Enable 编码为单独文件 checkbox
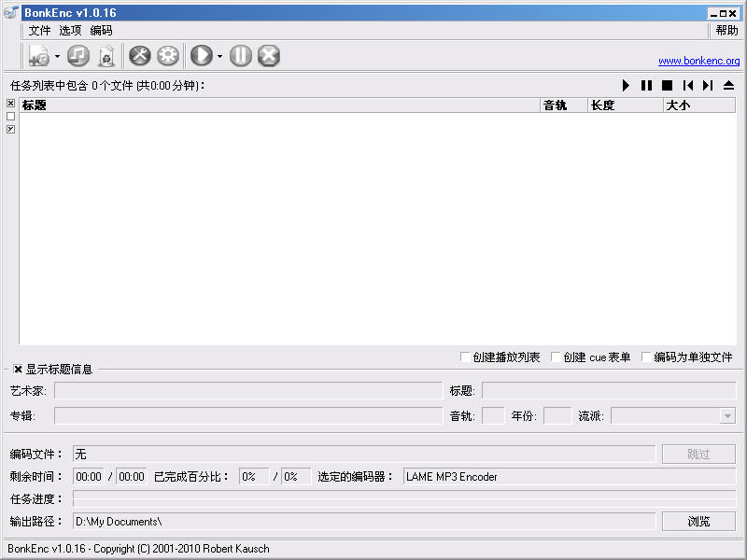Screen dimensions: 747x560 point(646,357)
